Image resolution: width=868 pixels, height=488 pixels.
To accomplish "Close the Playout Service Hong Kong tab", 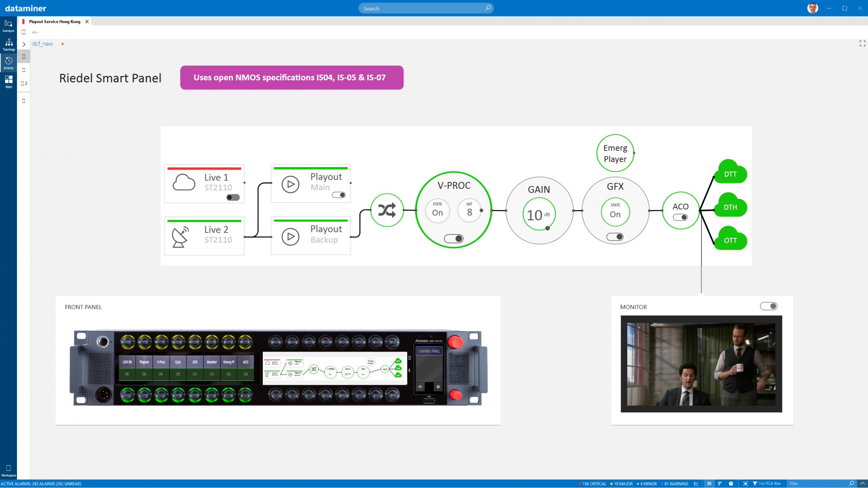I will [87, 22].
